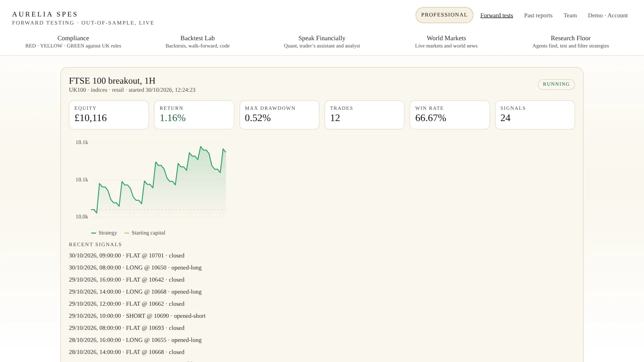Click the AURELIA SPES logo title

click(x=45, y=14)
